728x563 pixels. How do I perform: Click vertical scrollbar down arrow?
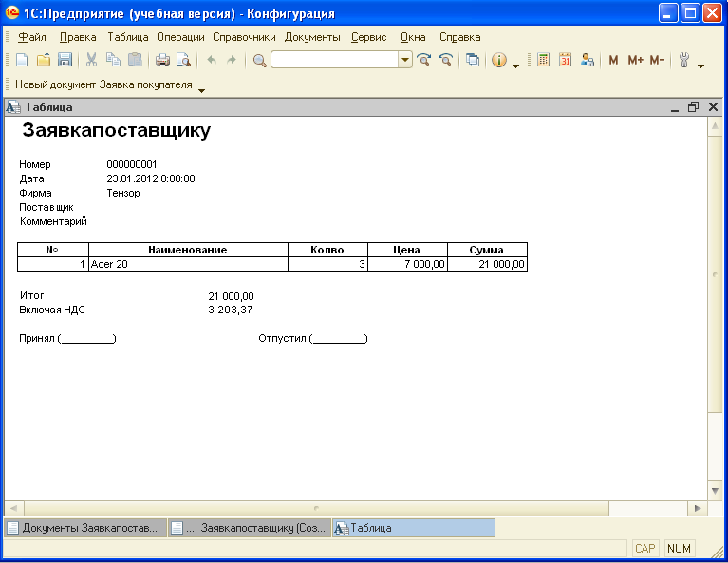[x=715, y=491]
